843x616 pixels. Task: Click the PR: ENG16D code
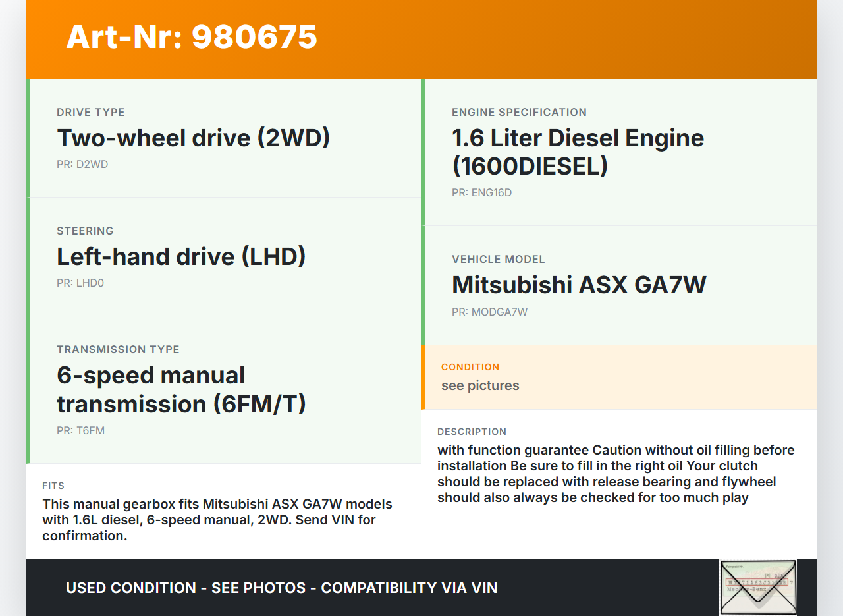pyautogui.click(x=481, y=193)
